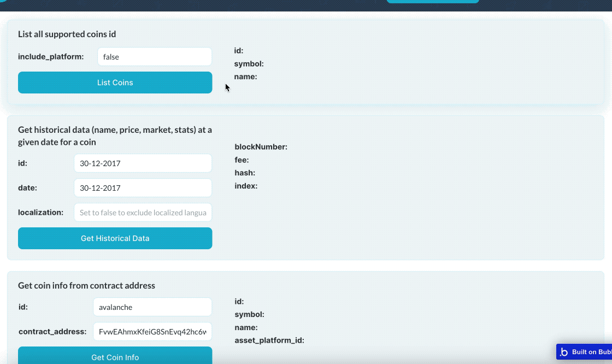The image size is (612, 364).
Task: Focus the contract_address input field
Action: tap(152, 332)
